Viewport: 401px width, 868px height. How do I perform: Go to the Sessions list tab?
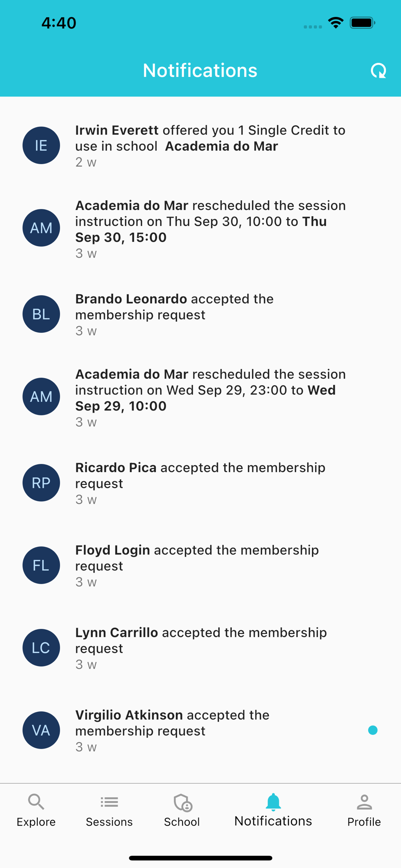click(109, 810)
